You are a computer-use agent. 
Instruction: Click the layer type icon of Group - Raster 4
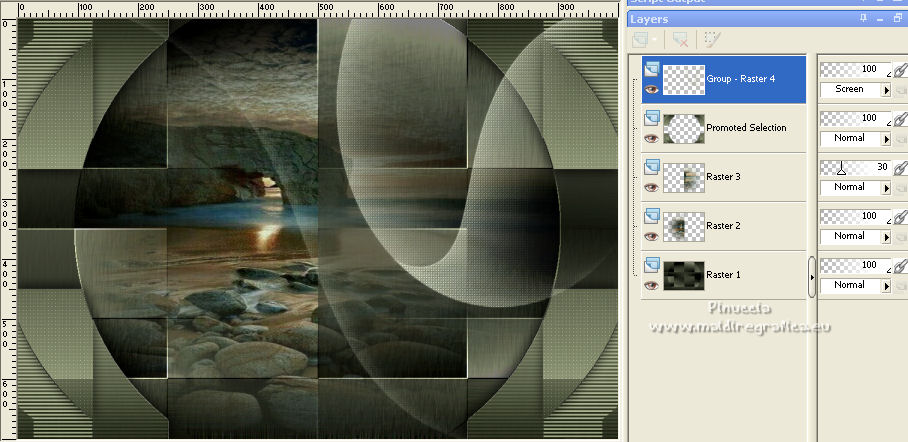pyautogui.click(x=651, y=70)
